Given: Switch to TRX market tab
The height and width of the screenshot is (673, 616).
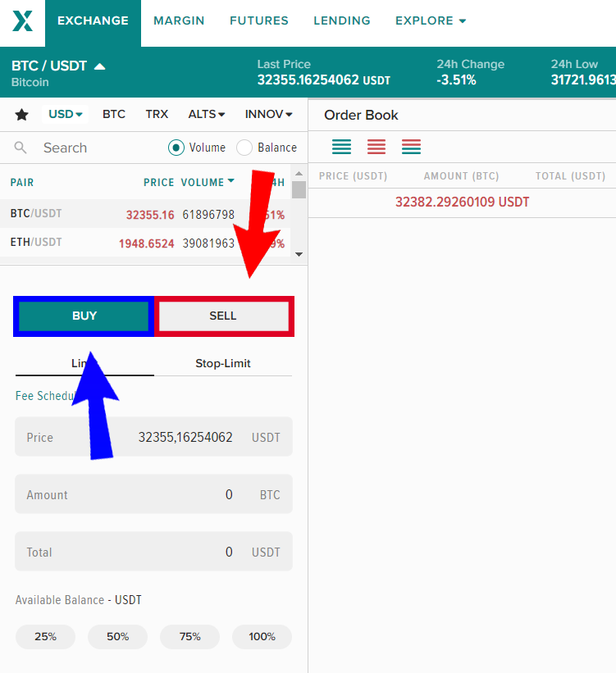Looking at the screenshot, I should click(157, 114).
